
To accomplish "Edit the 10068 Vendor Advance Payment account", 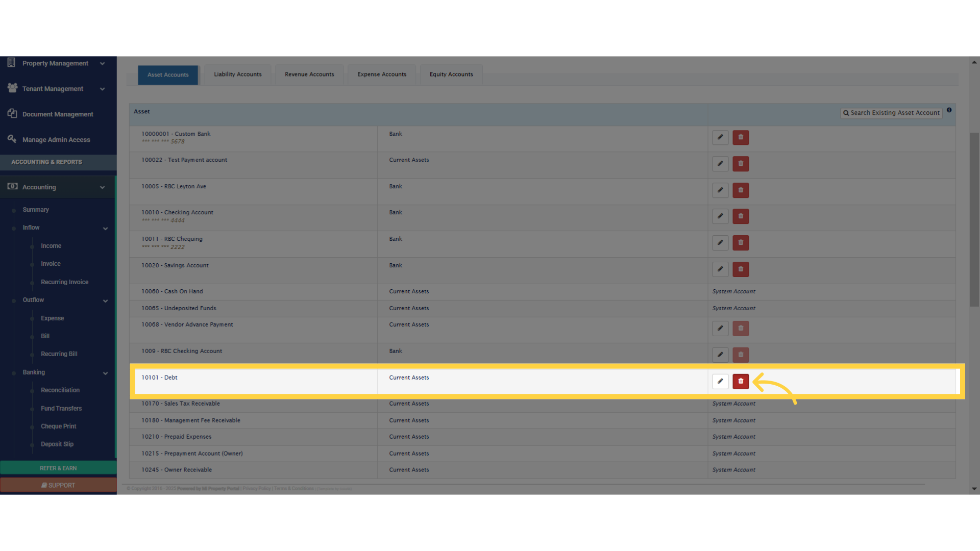I will (x=720, y=329).
